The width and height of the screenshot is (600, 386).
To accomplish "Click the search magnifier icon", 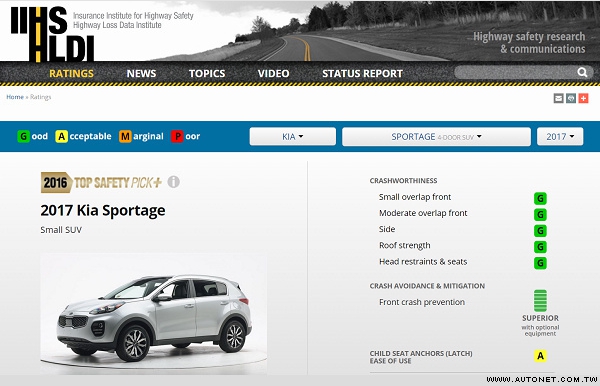I will point(582,72).
